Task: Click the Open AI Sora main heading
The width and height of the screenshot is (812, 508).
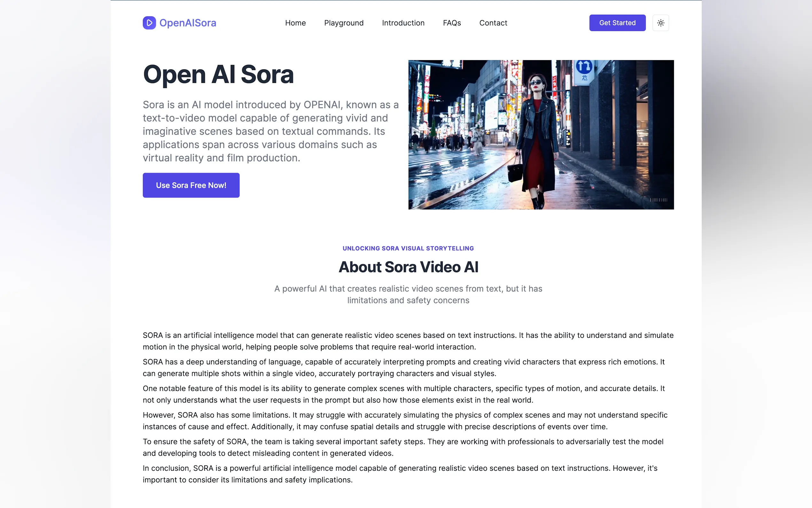Action: point(218,74)
